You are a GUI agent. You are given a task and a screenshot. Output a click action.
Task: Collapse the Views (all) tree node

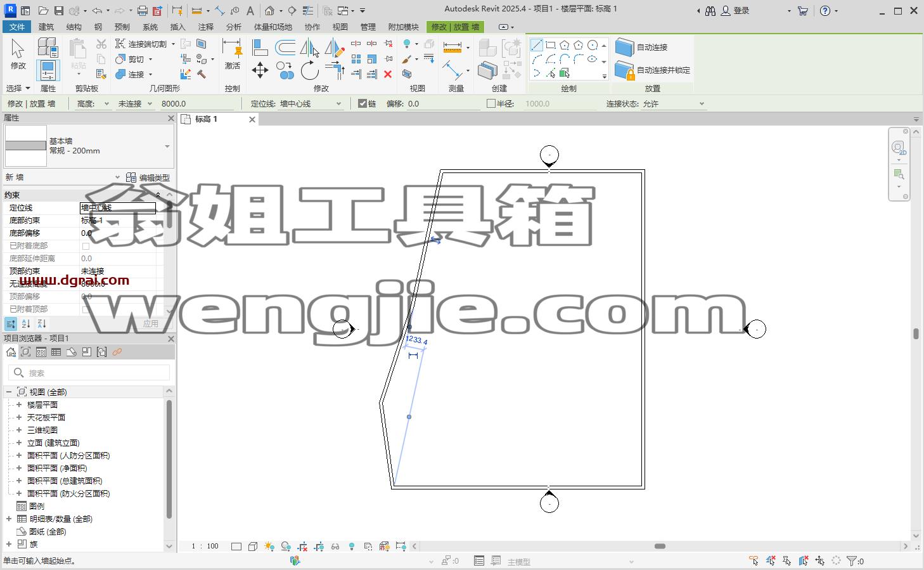point(9,392)
